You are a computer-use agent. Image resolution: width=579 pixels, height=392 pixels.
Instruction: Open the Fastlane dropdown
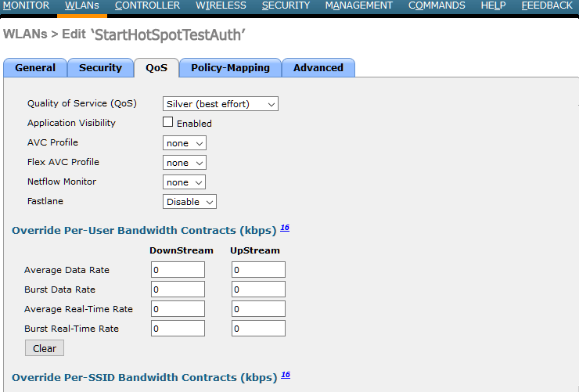coord(189,202)
